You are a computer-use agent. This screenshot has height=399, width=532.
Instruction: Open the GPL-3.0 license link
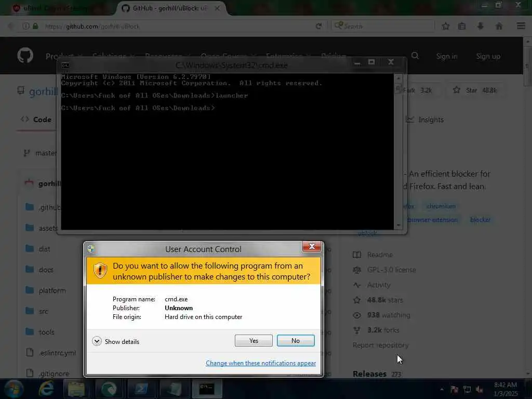coord(392,270)
